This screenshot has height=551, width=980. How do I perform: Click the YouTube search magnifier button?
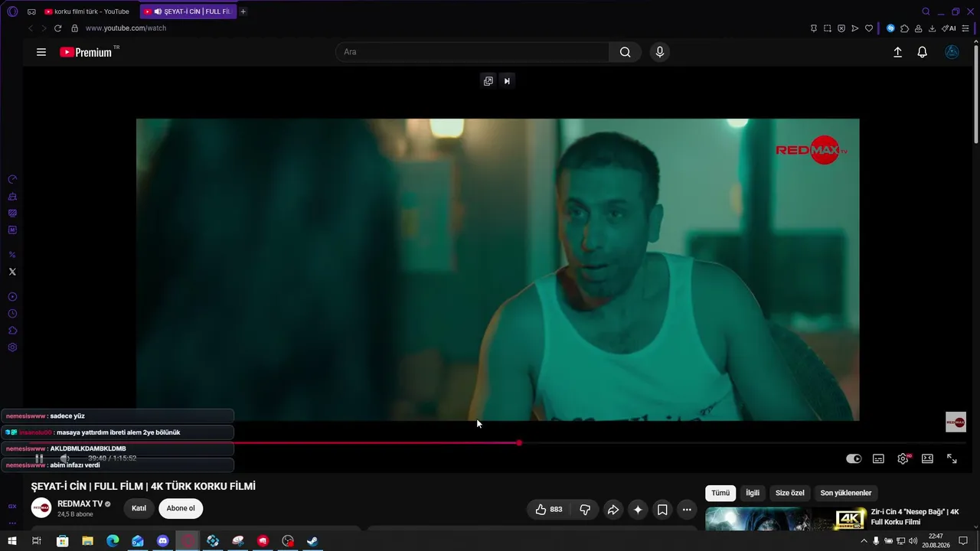[x=626, y=52]
